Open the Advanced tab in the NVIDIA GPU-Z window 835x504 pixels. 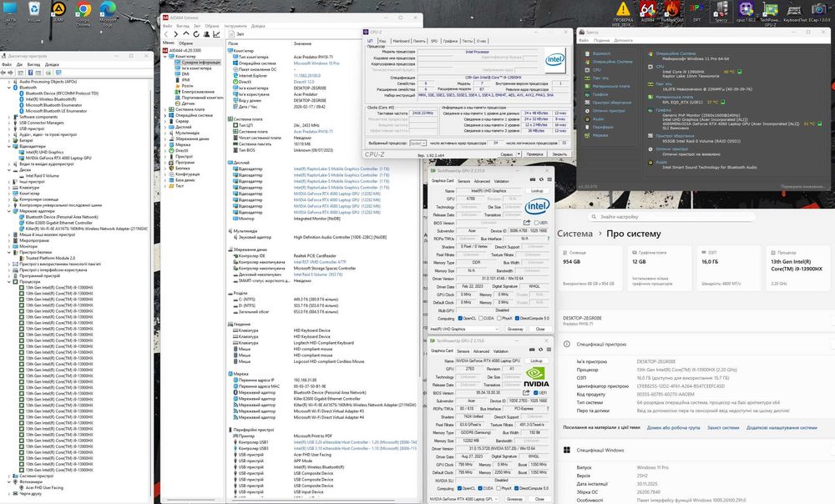click(x=482, y=351)
